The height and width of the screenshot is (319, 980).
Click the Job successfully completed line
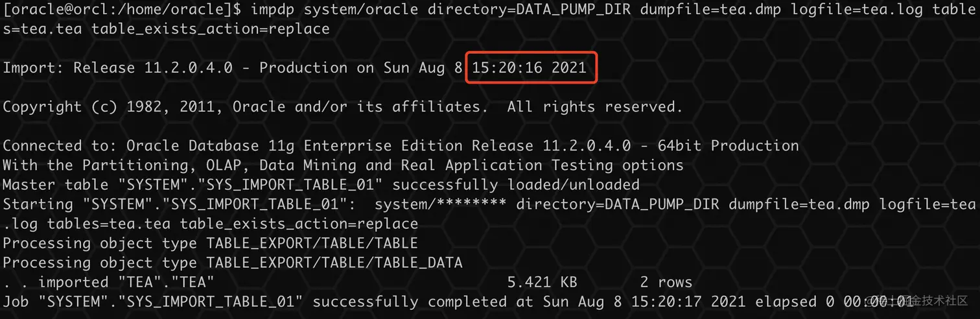tap(458, 301)
